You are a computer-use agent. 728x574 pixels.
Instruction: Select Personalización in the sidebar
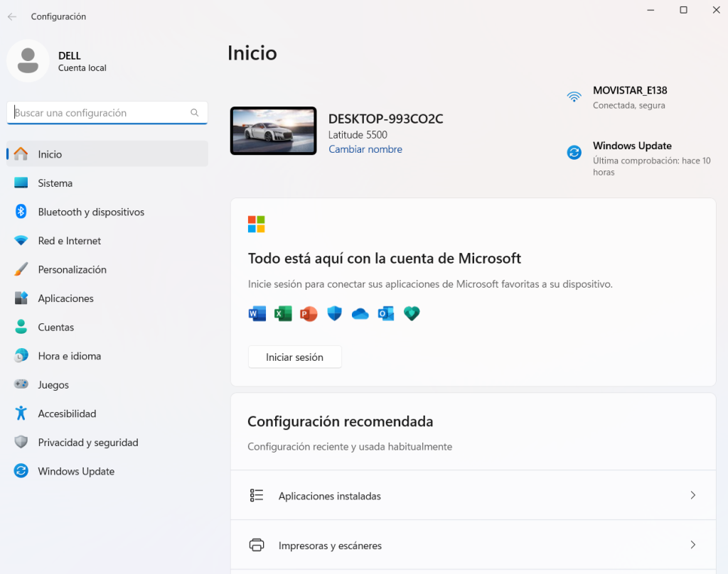tap(107, 269)
